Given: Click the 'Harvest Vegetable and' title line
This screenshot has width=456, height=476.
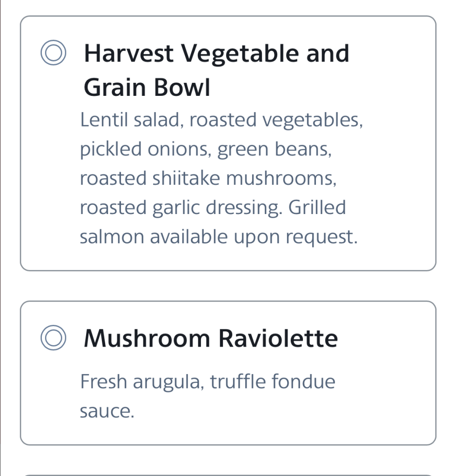Looking at the screenshot, I should click(216, 54).
